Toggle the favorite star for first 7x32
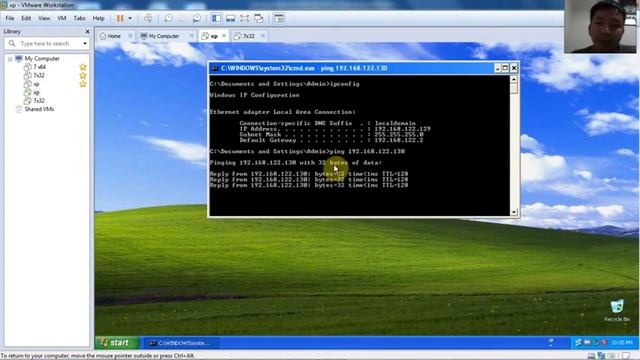Screen dimensions: 640x360 click(x=83, y=76)
